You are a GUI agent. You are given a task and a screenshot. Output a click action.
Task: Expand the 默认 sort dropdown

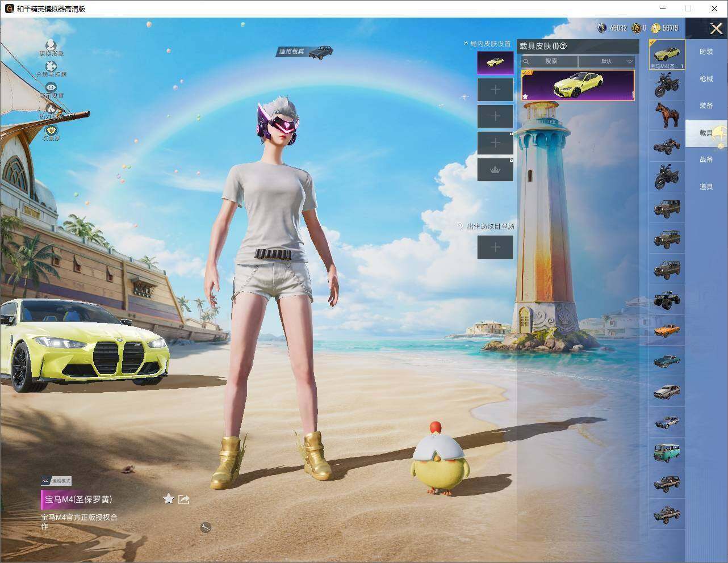click(606, 61)
